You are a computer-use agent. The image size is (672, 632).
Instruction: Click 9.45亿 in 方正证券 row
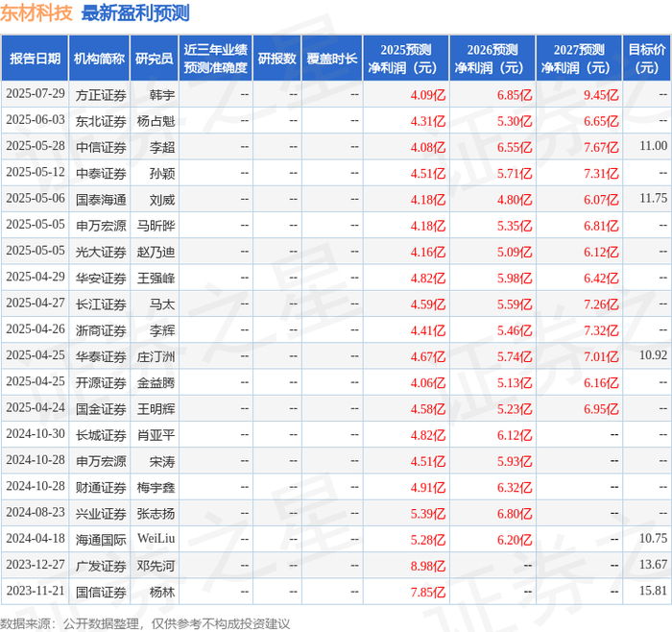601,95
